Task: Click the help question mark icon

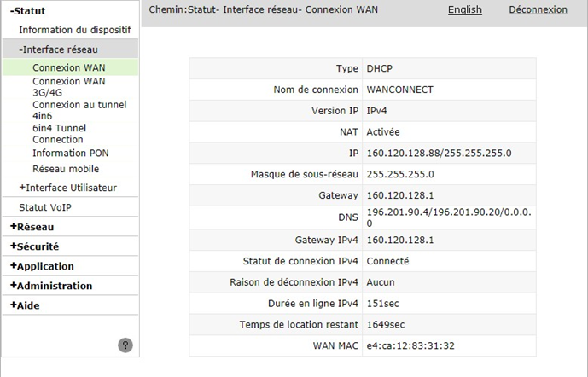Action: point(125,345)
